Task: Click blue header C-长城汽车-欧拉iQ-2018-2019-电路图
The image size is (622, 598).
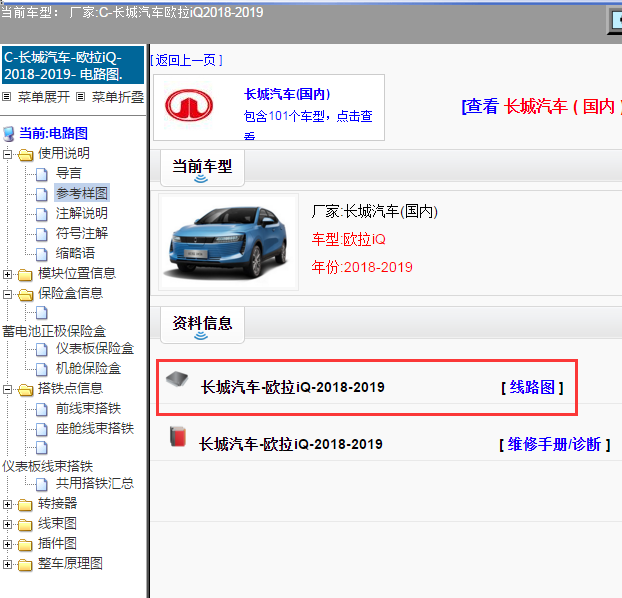Action: point(73,65)
